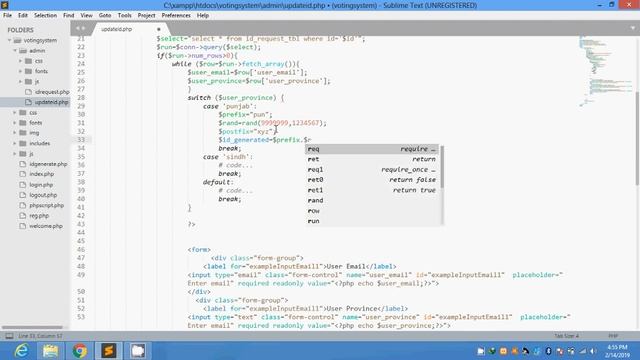Click Line 33, Column 57 status text

coord(40,336)
